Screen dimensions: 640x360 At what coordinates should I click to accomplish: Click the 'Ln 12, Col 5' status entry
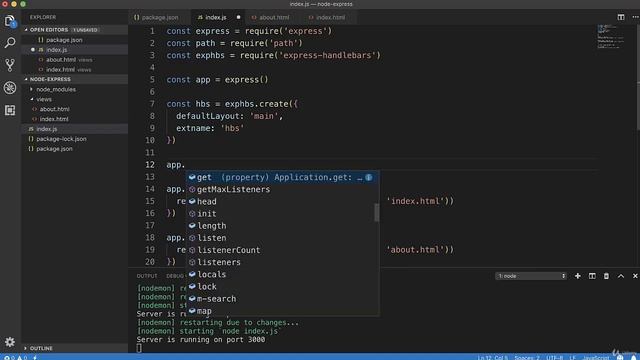493,358
